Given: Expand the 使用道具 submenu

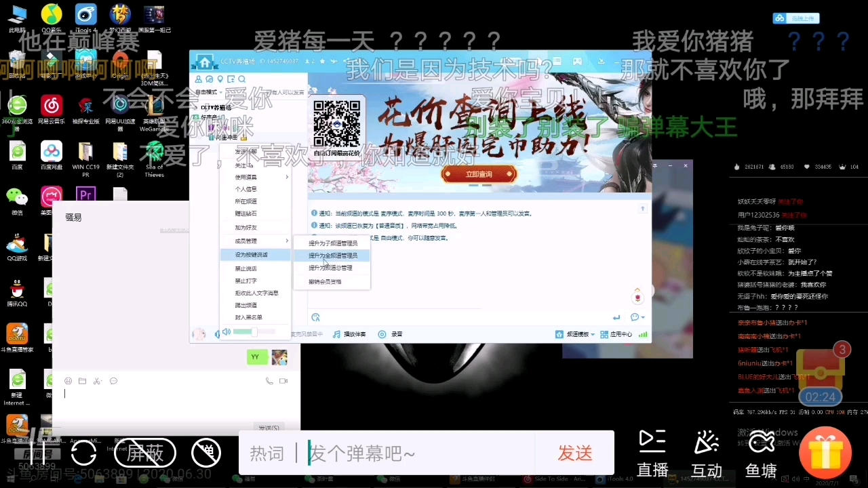Looking at the screenshot, I should tap(256, 177).
